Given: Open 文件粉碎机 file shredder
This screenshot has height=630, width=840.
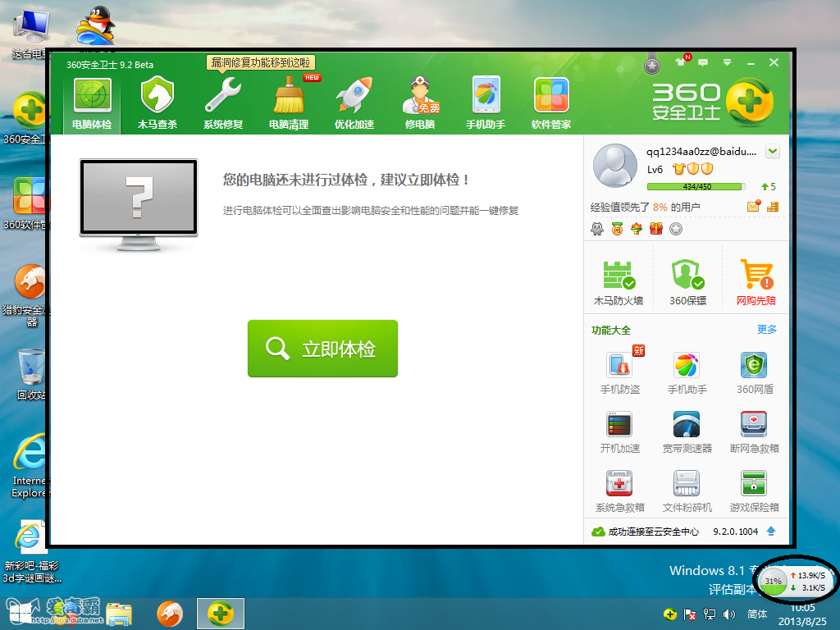Looking at the screenshot, I should (x=687, y=492).
